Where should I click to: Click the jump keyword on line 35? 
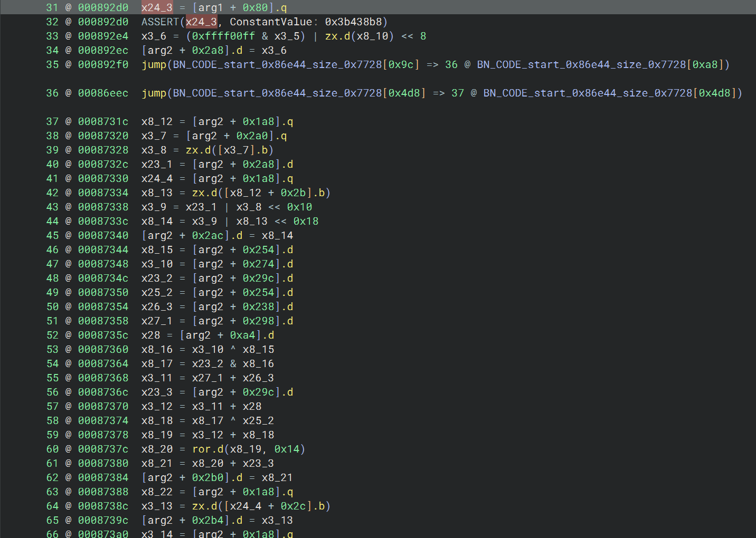[x=154, y=64]
